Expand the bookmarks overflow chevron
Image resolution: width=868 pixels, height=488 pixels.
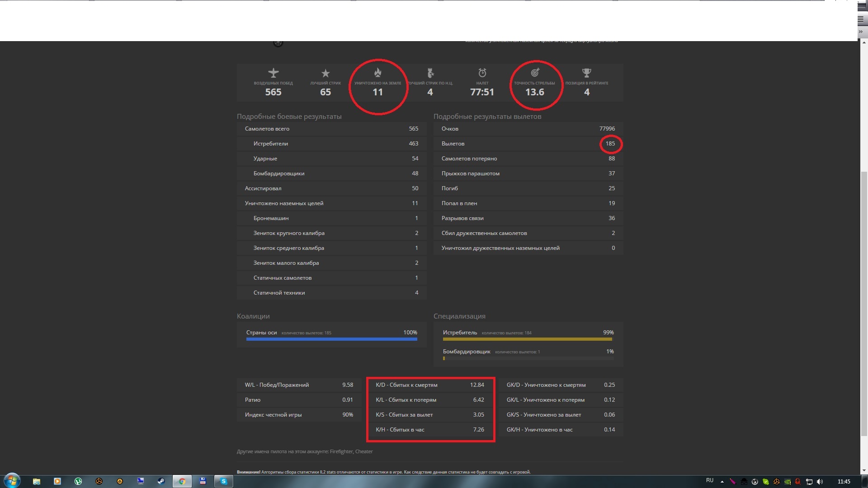pyautogui.click(x=861, y=32)
